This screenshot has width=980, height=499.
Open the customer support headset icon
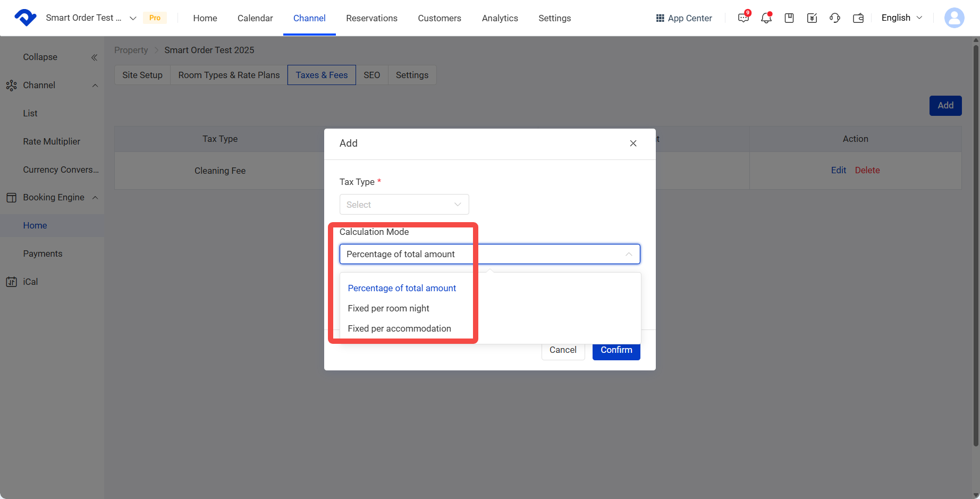[835, 18]
